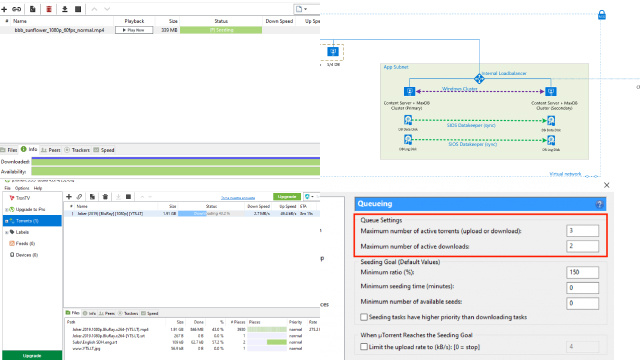This screenshot has width=640, height=360.
Task: Click the greyed Start download icon in lower window
Action: click(118, 197)
